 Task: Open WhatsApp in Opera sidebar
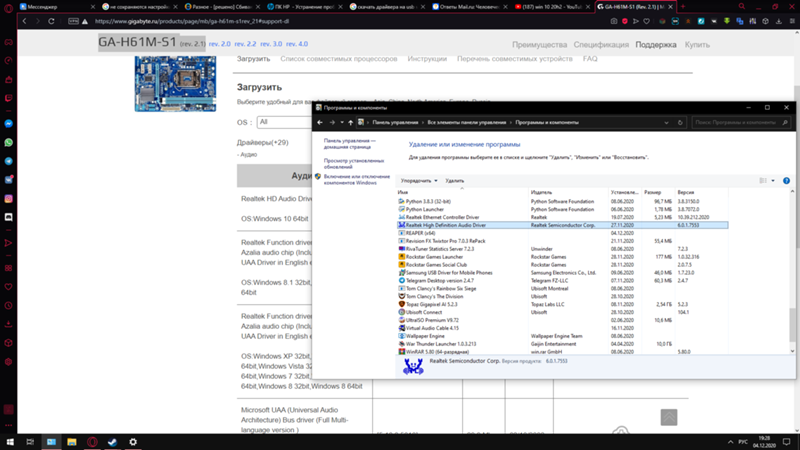tap(9, 142)
